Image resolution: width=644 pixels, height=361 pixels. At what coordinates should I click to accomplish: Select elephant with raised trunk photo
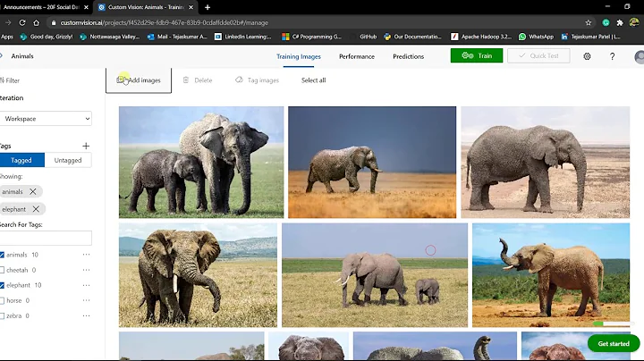pos(551,275)
